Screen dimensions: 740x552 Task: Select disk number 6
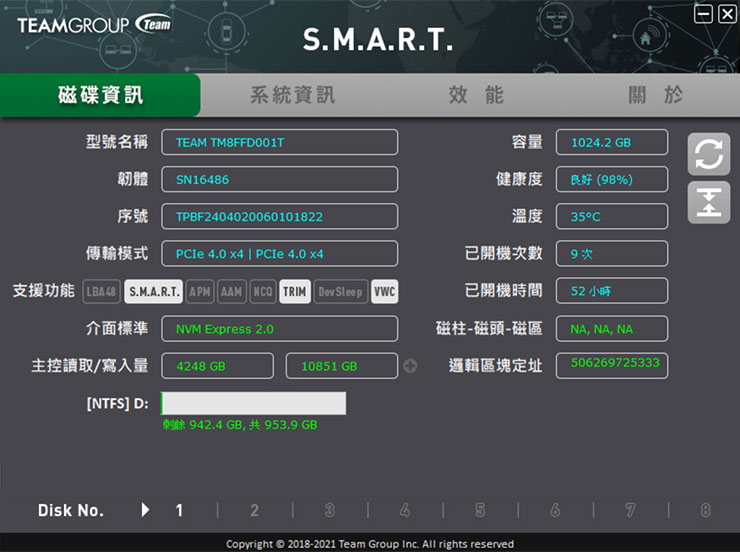click(x=555, y=510)
